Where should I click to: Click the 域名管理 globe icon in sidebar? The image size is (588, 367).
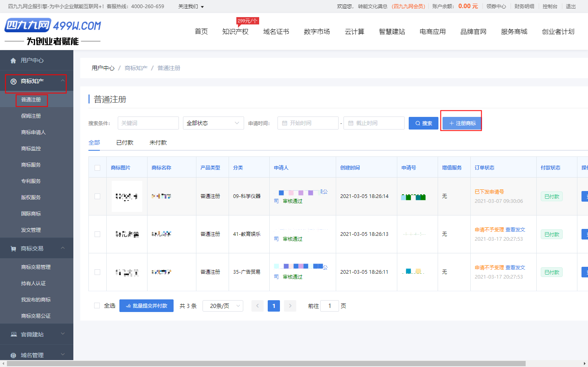click(x=13, y=356)
